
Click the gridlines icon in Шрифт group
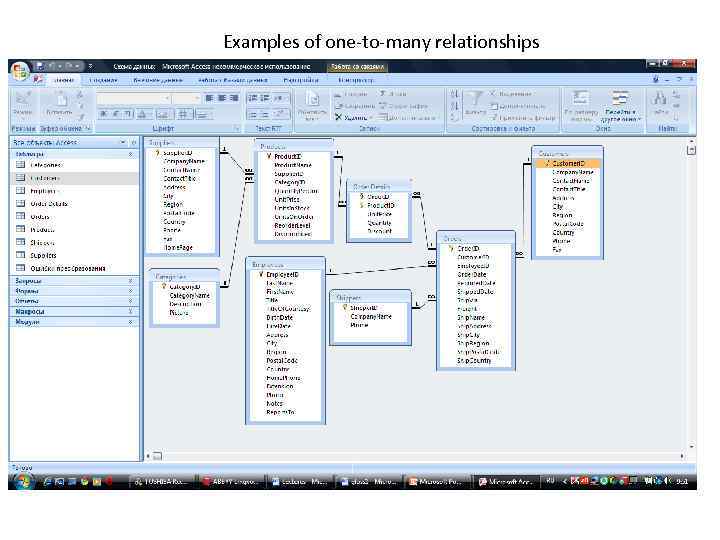[183, 114]
